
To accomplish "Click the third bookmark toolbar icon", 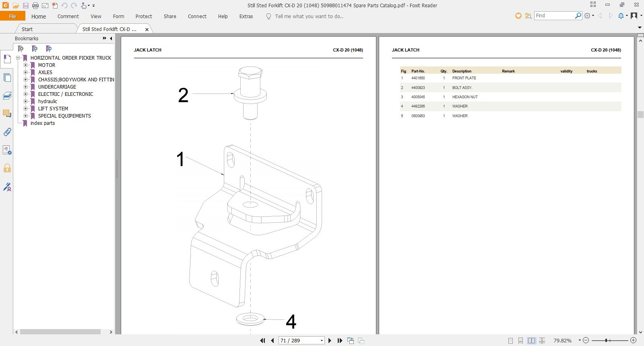I will click(49, 49).
